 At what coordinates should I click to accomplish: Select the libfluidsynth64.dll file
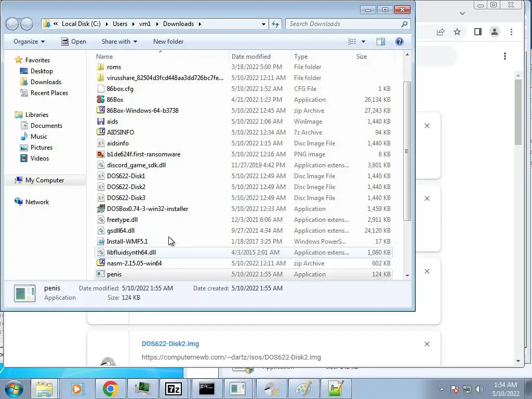pyautogui.click(x=244, y=252)
